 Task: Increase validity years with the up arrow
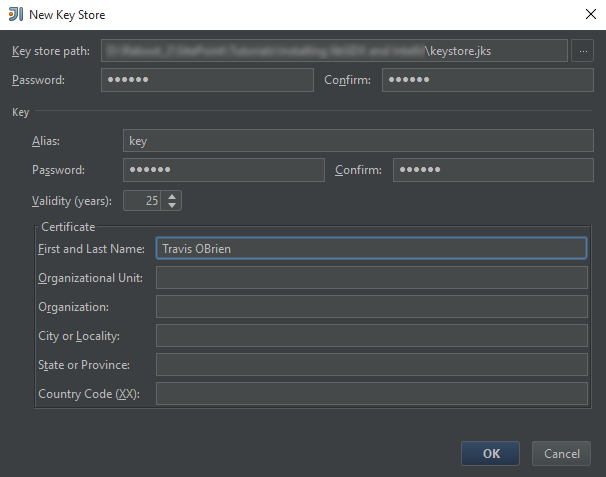tap(172, 195)
